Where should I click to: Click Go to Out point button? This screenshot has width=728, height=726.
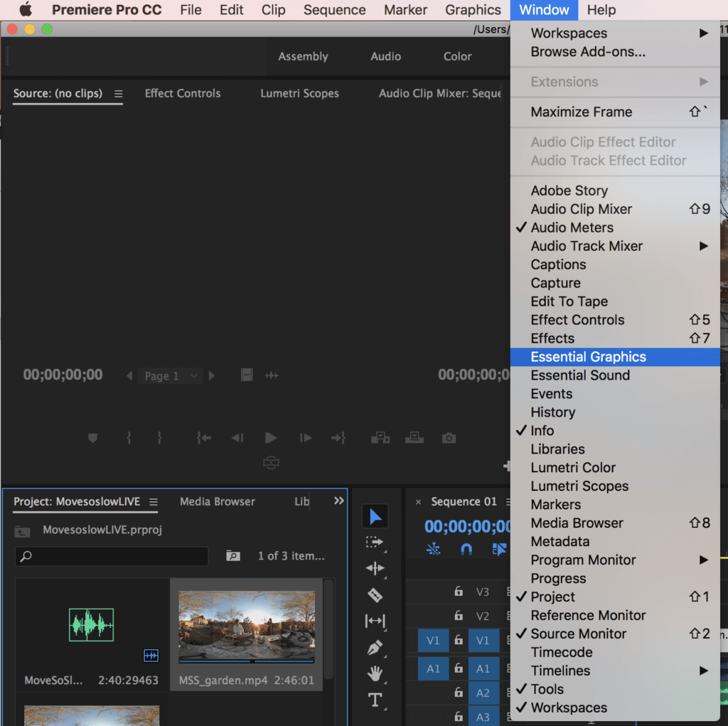tap(338, 438)
